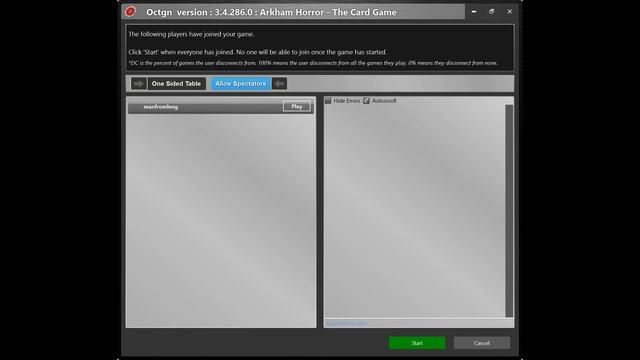Screen dimensions: 640x360
Task: Close the Octgn window
Action: (x=509, y=11)
